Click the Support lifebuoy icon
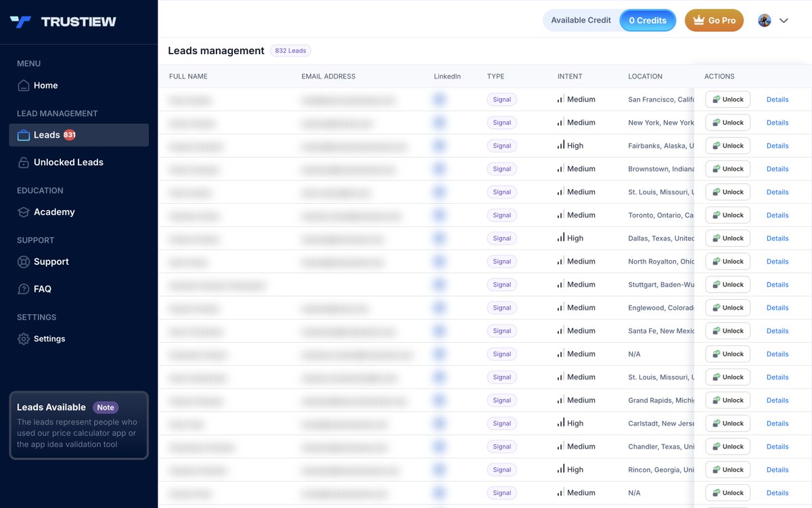The height and width of the screenshot is (508, 812). [24, 261]
